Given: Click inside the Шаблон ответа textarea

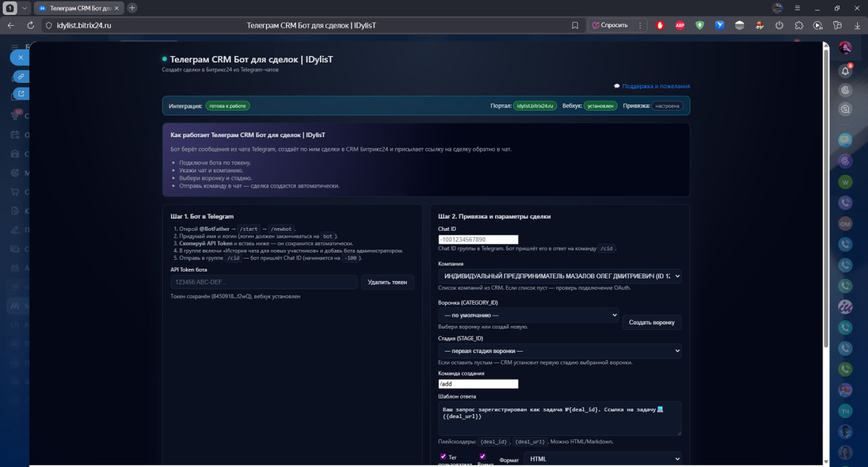Looking at the screenshot, I should pos(559,418).
